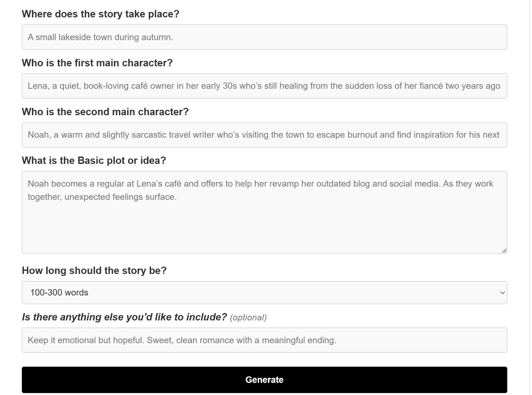532x395 pixels.
Task: Click the "Where does the story take place?" label
Action: pyautogui.click(x=100, y=14)
